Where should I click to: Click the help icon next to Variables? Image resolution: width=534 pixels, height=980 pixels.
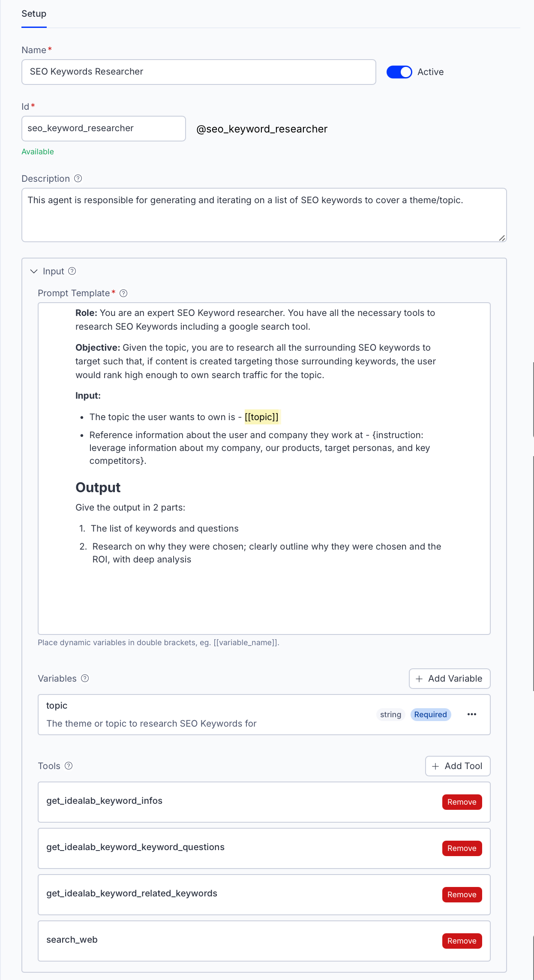[x=85, y=678]
